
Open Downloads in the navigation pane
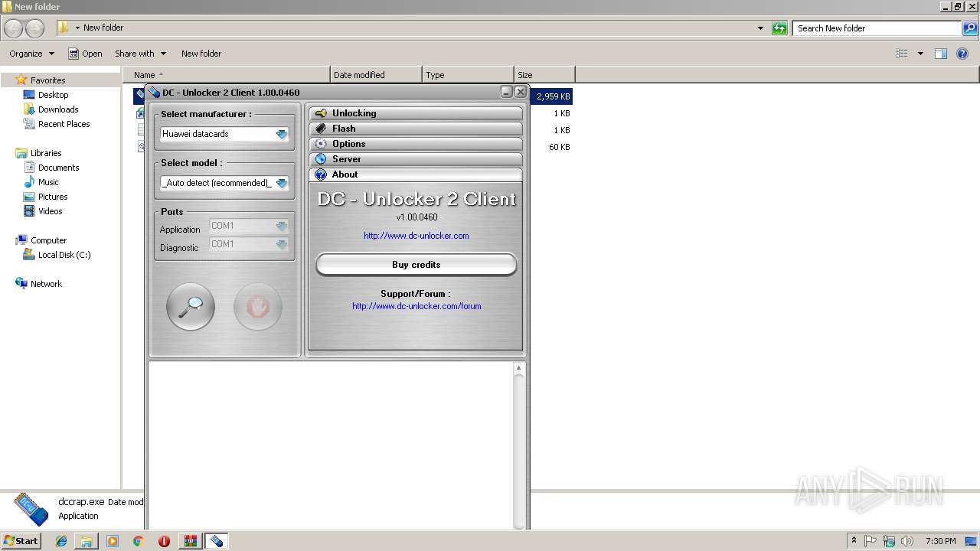58,109
